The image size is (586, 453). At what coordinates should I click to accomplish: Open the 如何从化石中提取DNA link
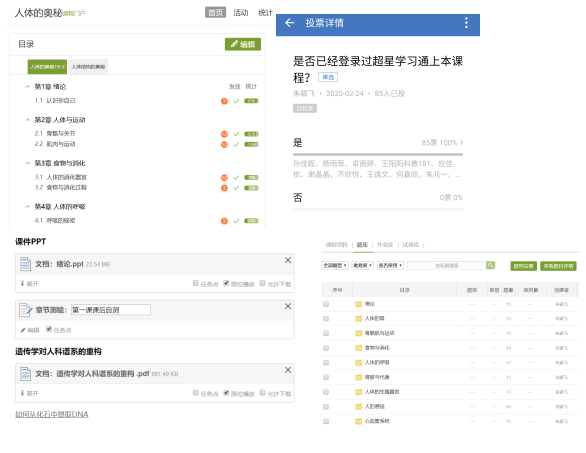coord(52,414)
